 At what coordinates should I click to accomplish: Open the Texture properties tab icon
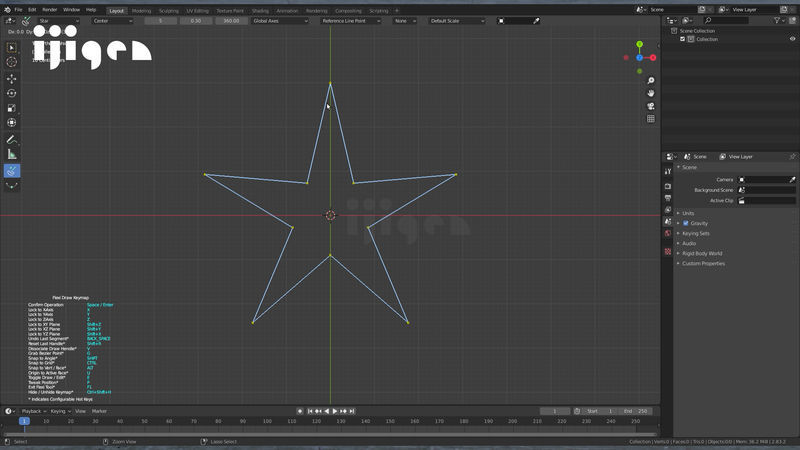668,252
